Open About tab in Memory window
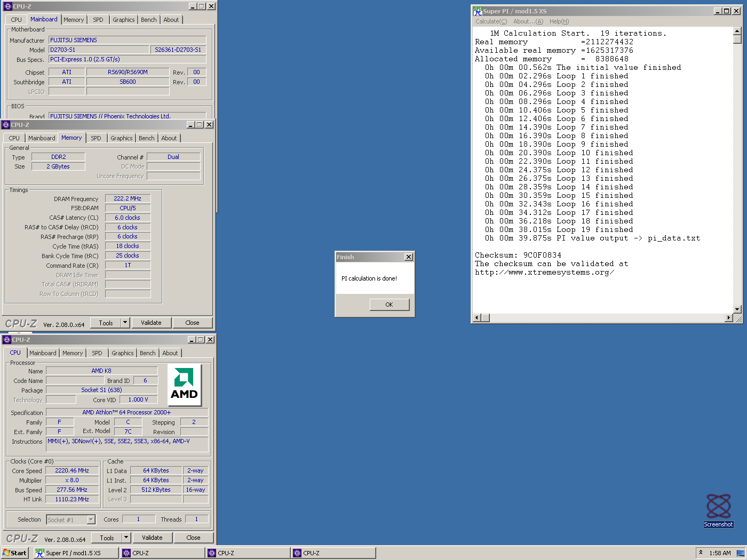 click(169, 138)
